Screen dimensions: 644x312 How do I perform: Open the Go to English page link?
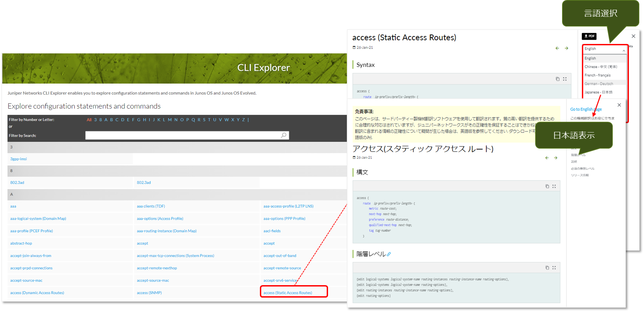[586, 109]
